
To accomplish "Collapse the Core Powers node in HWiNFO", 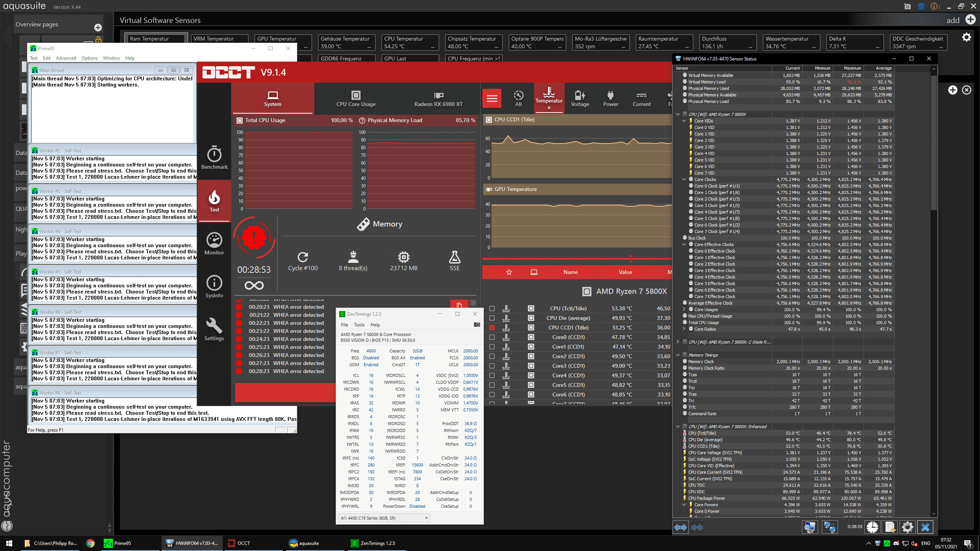I will (x=684, y=505).
